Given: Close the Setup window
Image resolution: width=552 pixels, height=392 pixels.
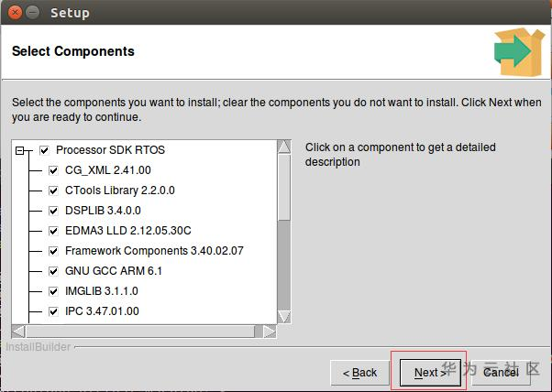Looking at the screenshot, I should click(15, 13).
